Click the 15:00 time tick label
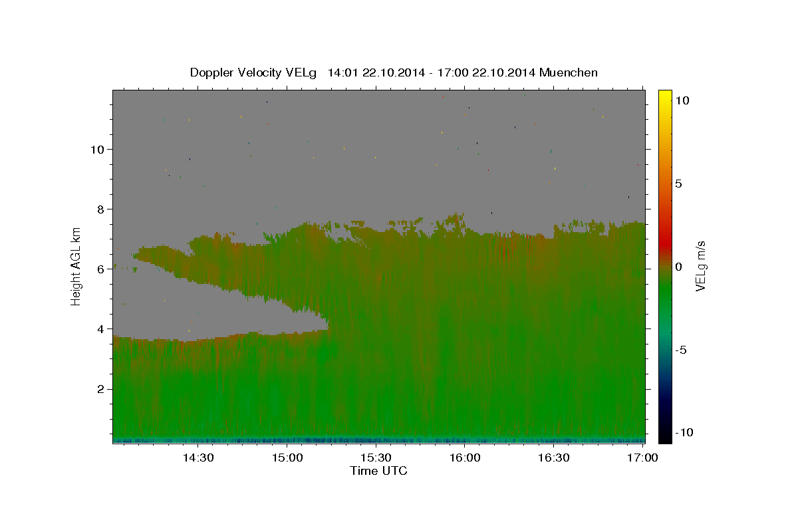The width and height of the screenshot is (798, 532). pyautogui.click(x=287, y=458)
